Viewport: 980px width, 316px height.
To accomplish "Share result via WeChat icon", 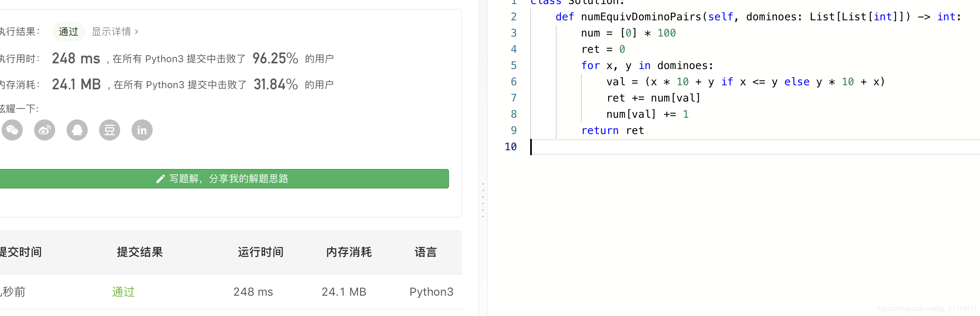I will click(12, 130).
